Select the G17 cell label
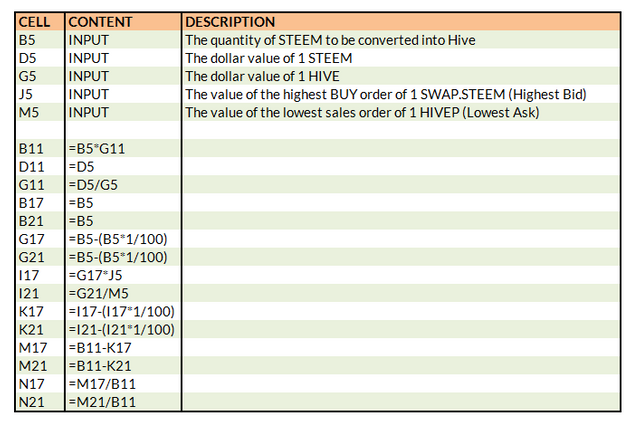640x426 pixels. point(31,239)
